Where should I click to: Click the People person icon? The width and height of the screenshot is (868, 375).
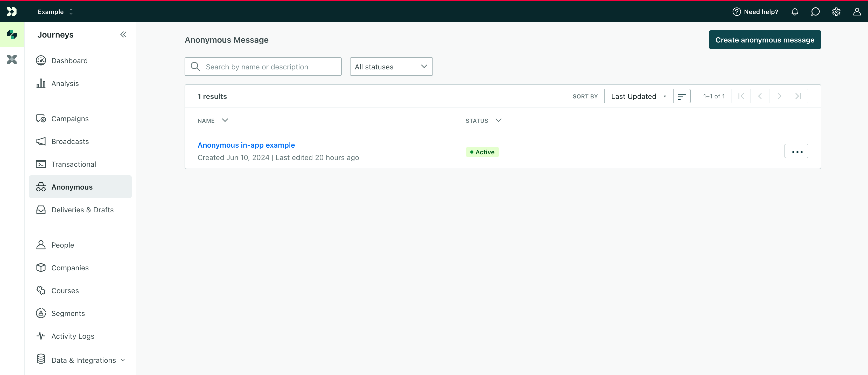[x=41, y=245]
